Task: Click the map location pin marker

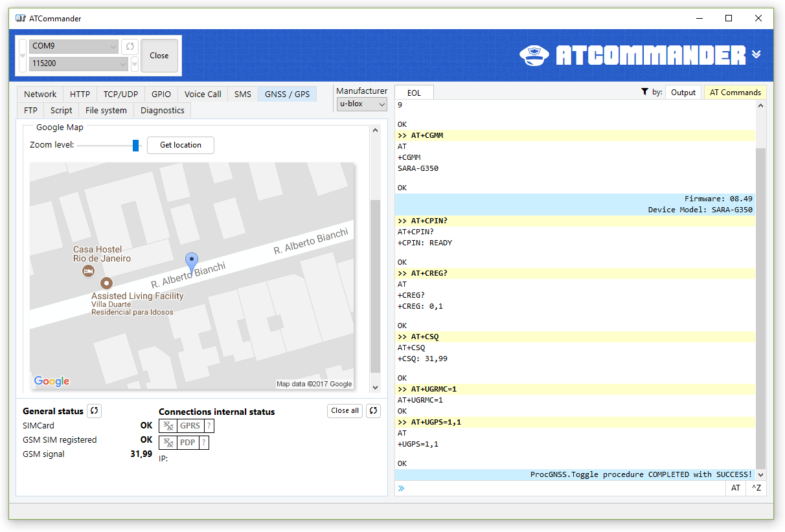Action: 192,262
